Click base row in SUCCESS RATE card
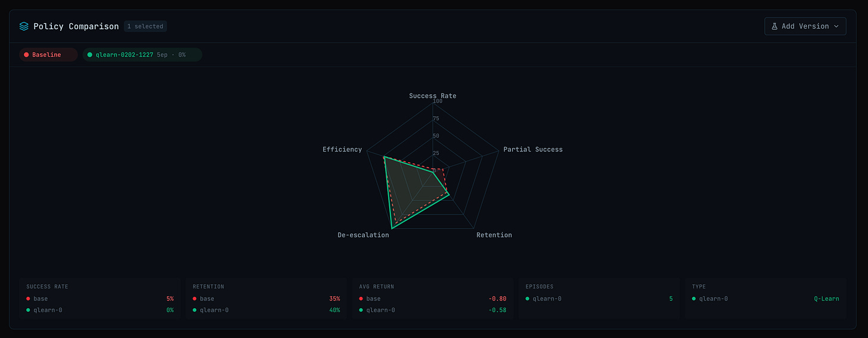The image size is (868, 338). 100,299
